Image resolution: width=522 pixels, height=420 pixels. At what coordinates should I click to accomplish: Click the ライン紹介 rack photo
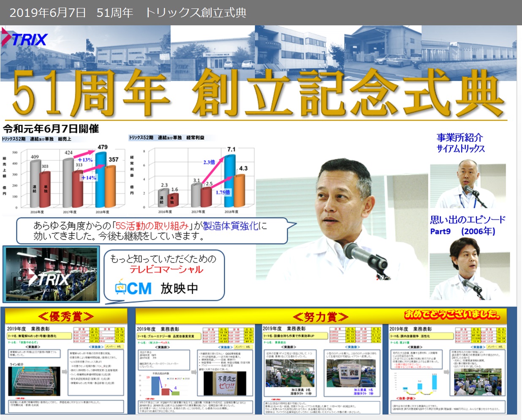point(35,381)
